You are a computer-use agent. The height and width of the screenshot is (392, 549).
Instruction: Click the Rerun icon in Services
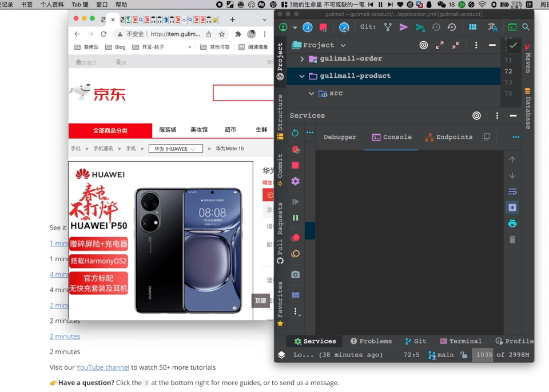[295, 133]
